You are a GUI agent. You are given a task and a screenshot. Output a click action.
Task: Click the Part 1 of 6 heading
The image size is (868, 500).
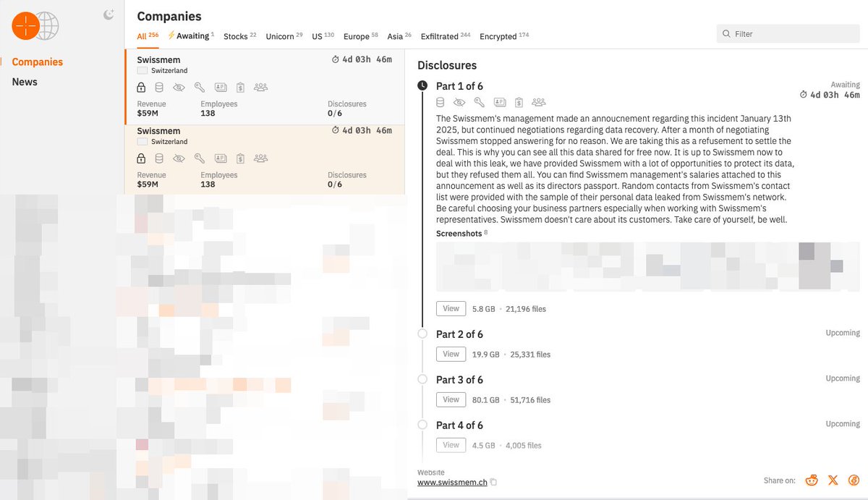(x=459, y=86)
